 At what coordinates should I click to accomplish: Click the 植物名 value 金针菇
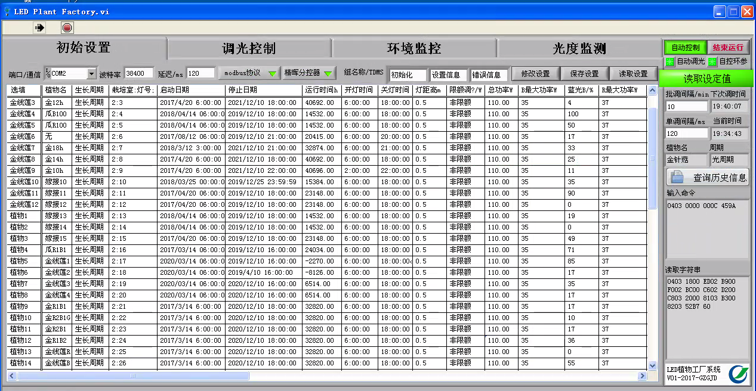687,160
